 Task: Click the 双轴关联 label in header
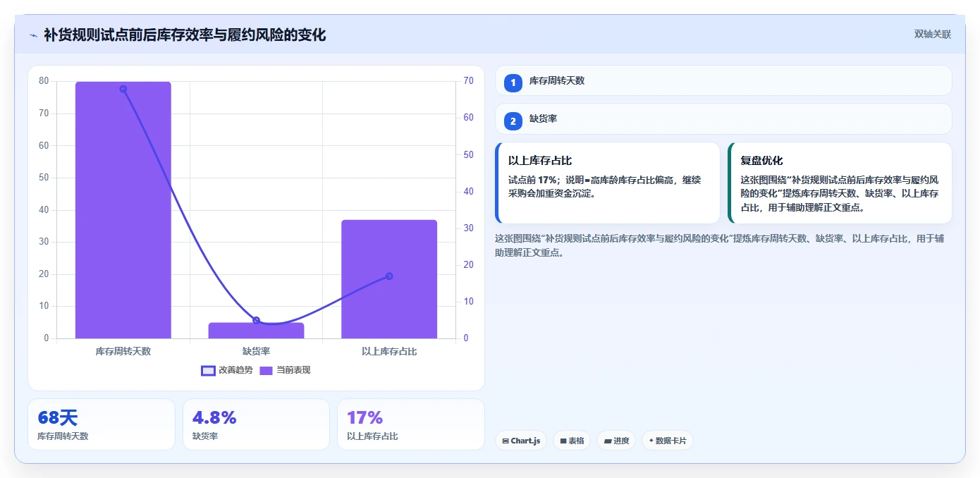933,35
